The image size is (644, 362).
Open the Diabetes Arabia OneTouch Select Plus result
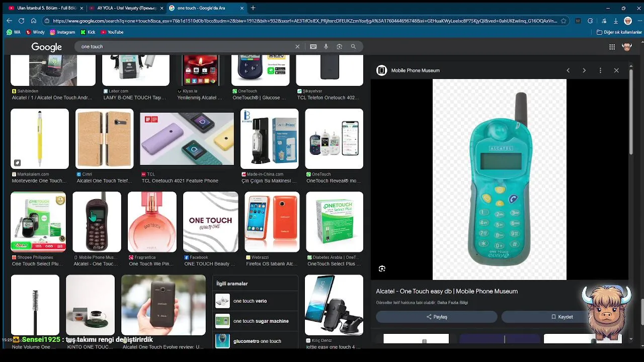point(335,222)
